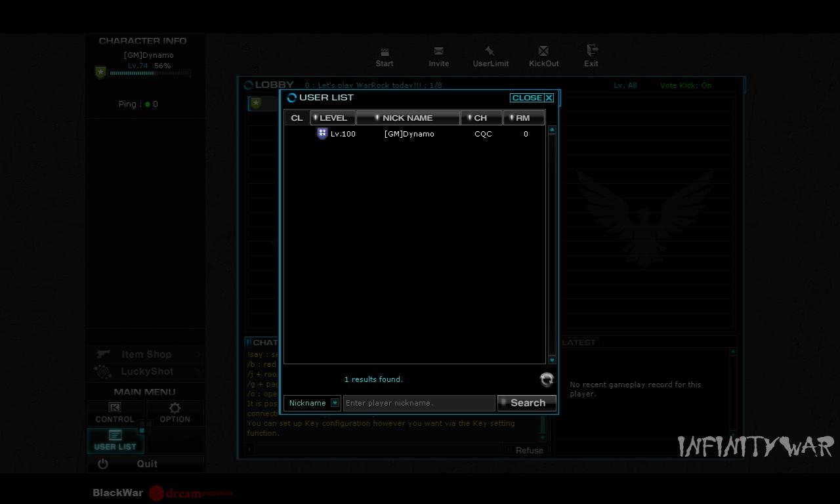
Task: Click the CL column header
Action: [297, 118]
